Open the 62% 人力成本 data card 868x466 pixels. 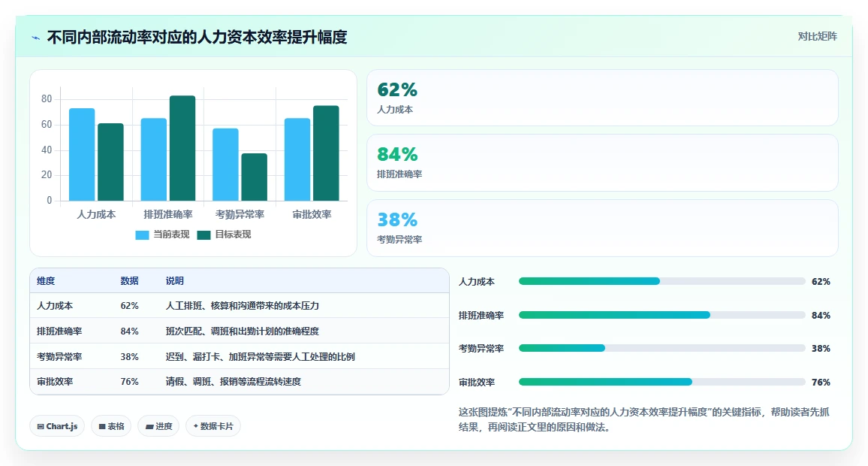(602, 98)
